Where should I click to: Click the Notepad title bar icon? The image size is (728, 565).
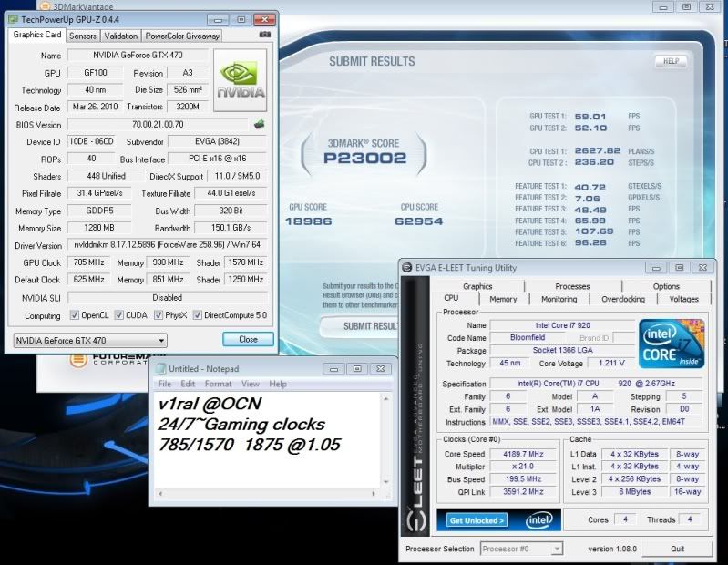160,368
